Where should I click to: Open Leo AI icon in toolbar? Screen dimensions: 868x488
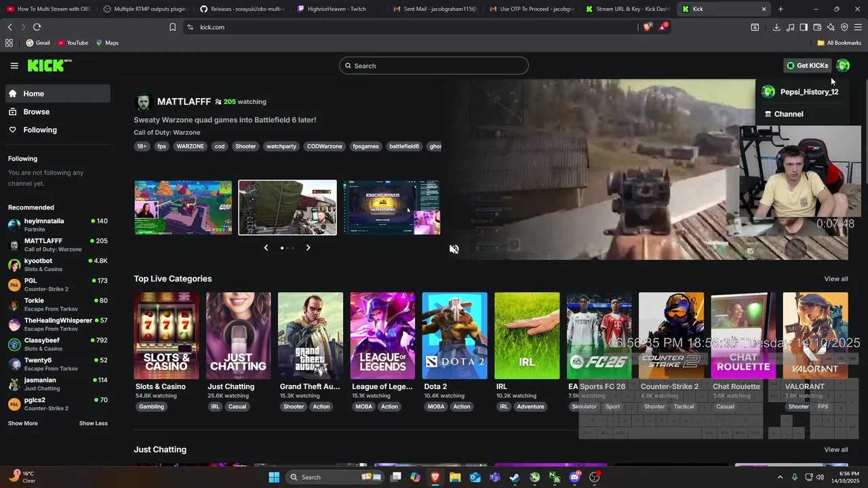coord(831,27)
